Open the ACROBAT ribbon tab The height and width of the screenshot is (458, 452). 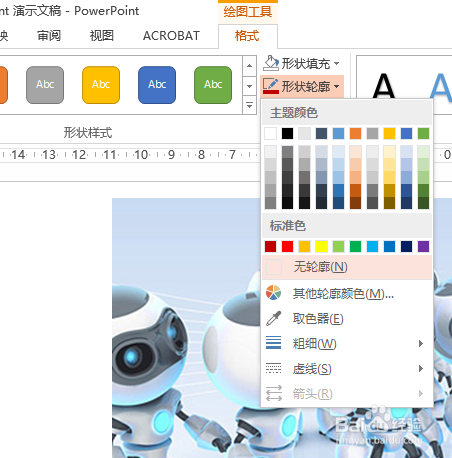[171, 35]
